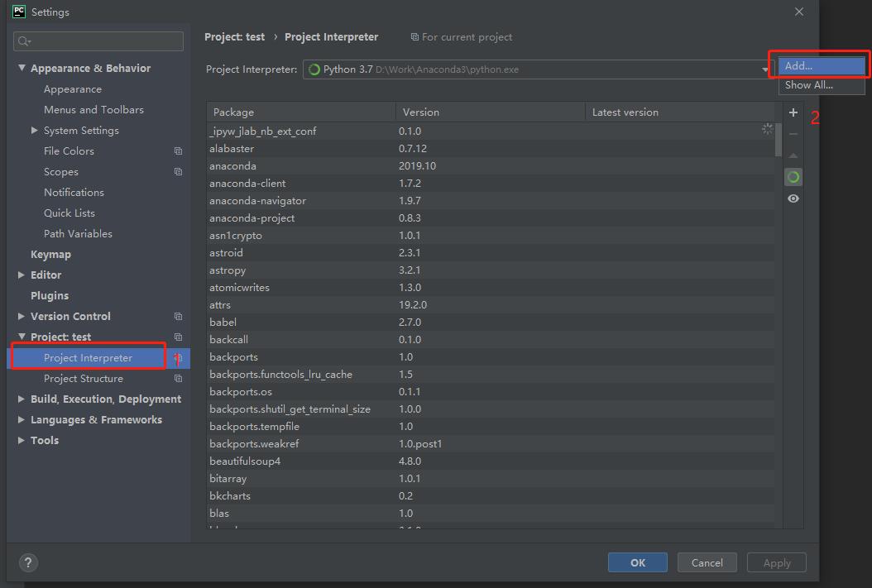Click the minus uninstall package icon
This screenshot has width=872, height=588.
point(793,134)
